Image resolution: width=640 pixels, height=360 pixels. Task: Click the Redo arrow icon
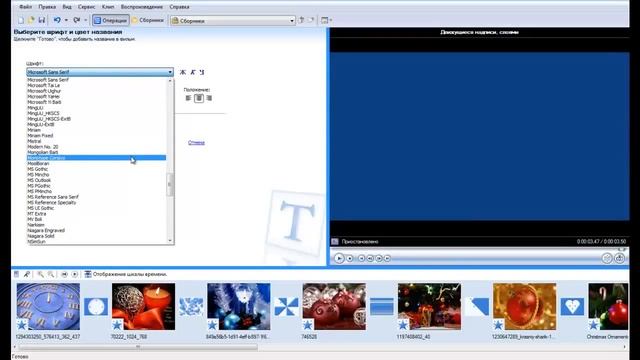pos(77,20)
